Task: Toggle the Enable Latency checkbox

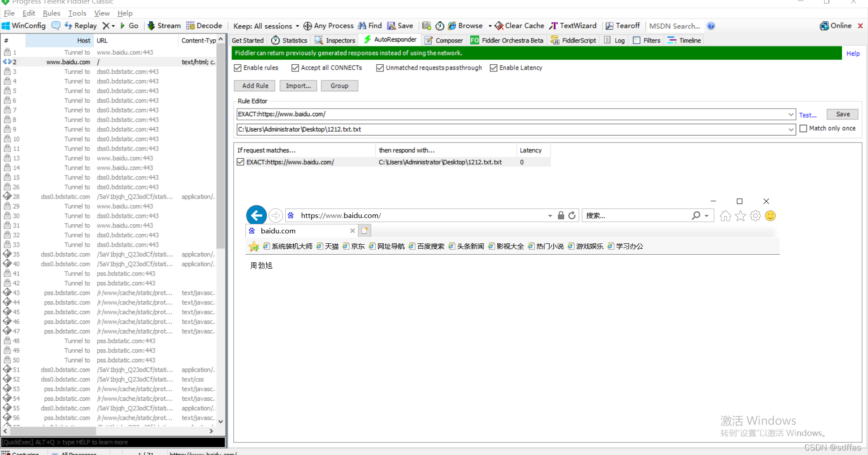Action: (x=494, y=68)
